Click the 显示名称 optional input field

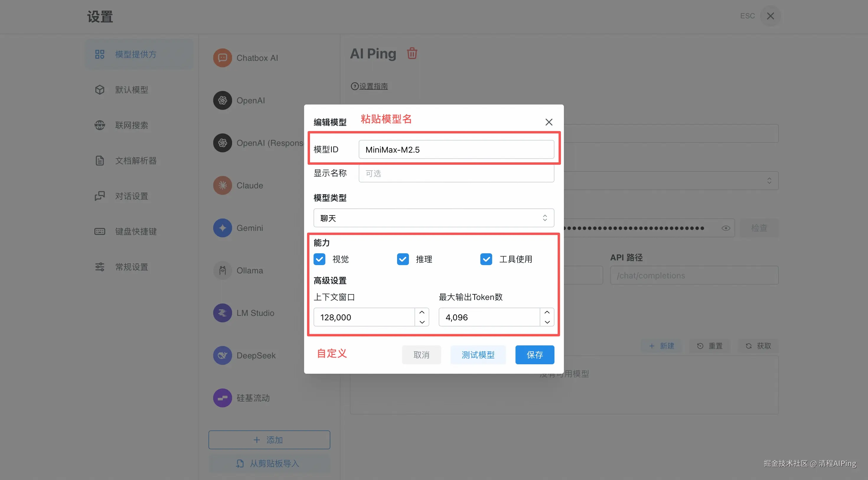(456, 174)
